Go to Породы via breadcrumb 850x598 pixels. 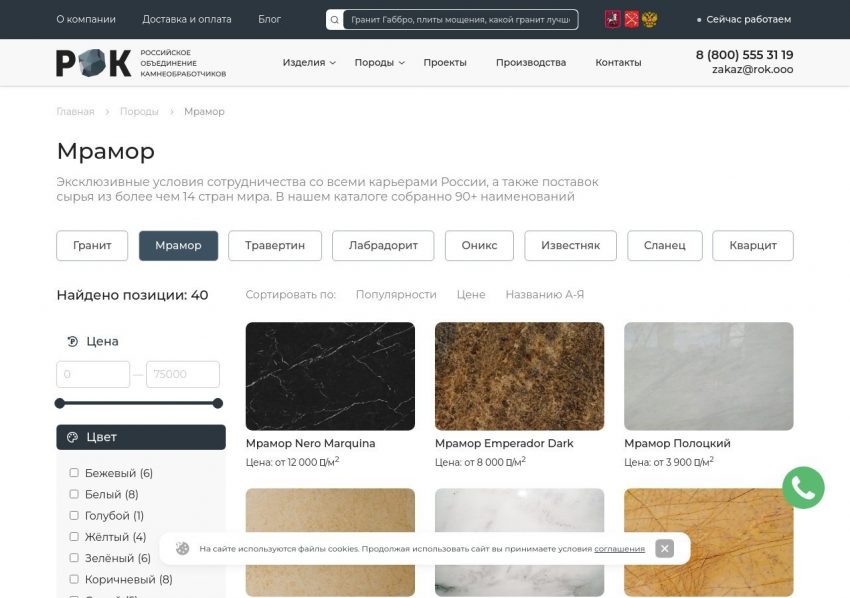(x=139, y=112)
